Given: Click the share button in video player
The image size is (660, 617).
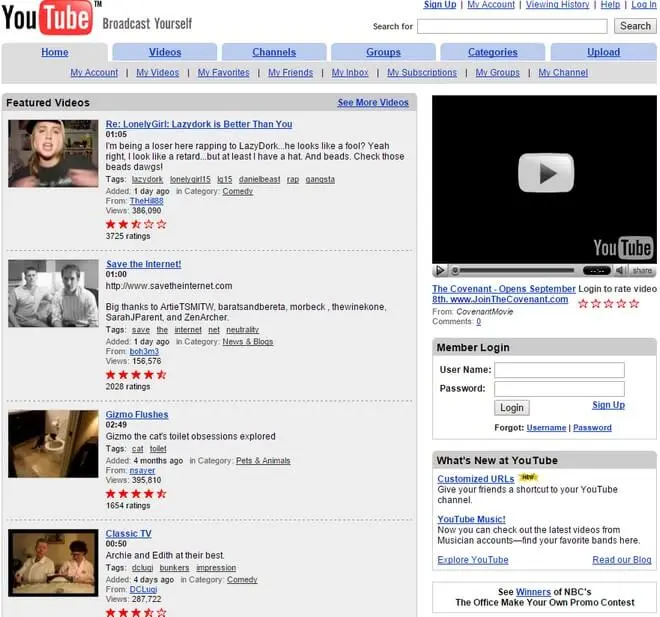Looking at the screenshot, I should coord(642,270).
